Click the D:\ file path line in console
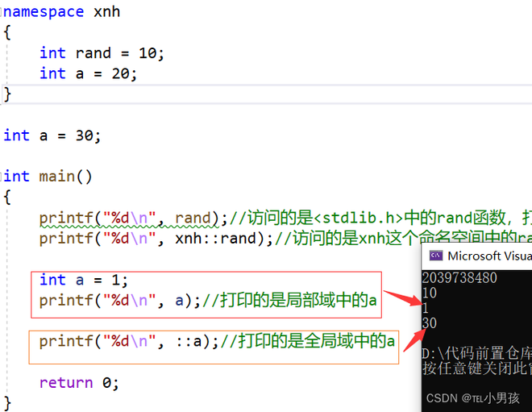532x412 pixels. (x=476, y=353)
